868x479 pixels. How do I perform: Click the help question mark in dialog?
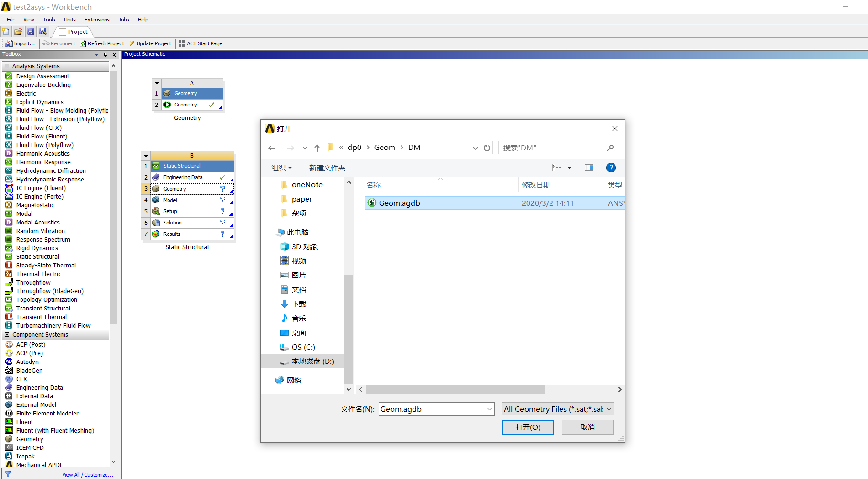(x=611, y=168)
